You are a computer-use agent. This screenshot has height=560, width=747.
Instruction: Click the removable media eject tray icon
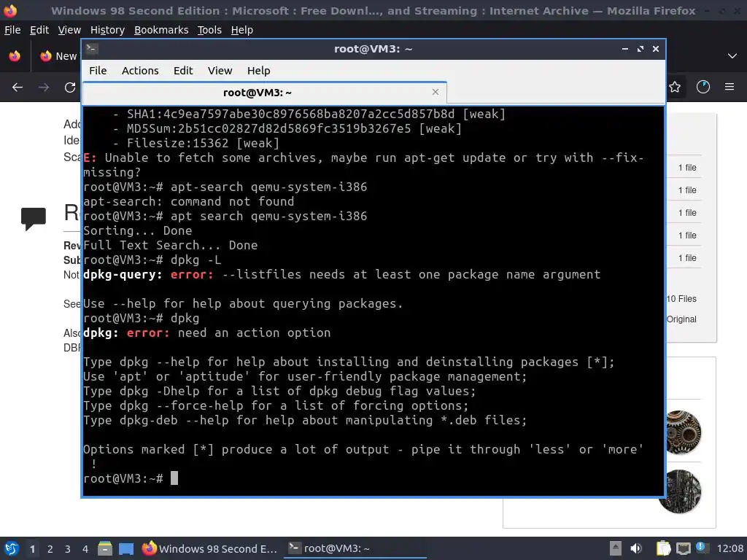(616, 548)
